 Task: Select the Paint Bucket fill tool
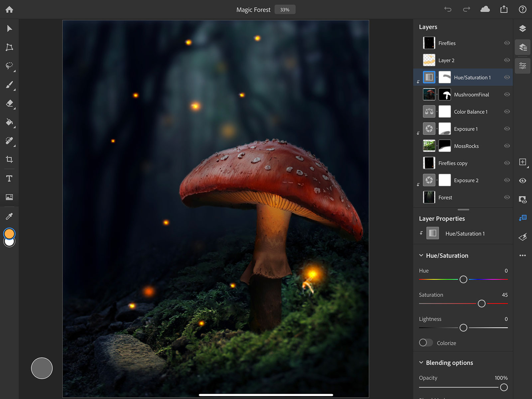point(9,122)
